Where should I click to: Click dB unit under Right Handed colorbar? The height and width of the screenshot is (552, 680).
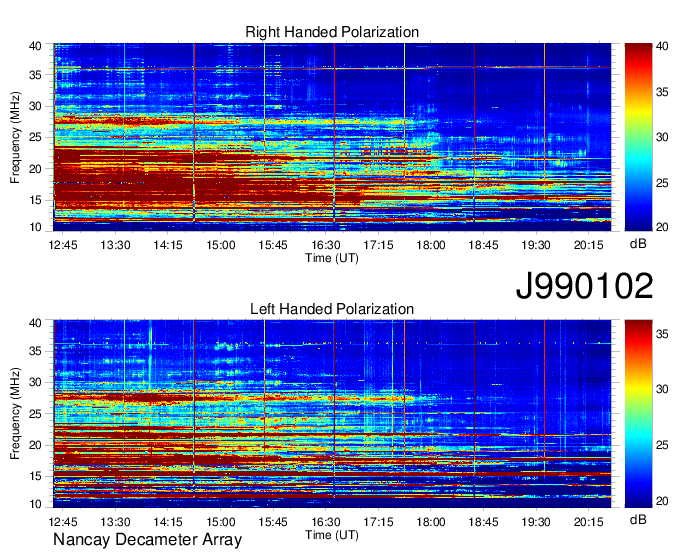coord(638,244)
